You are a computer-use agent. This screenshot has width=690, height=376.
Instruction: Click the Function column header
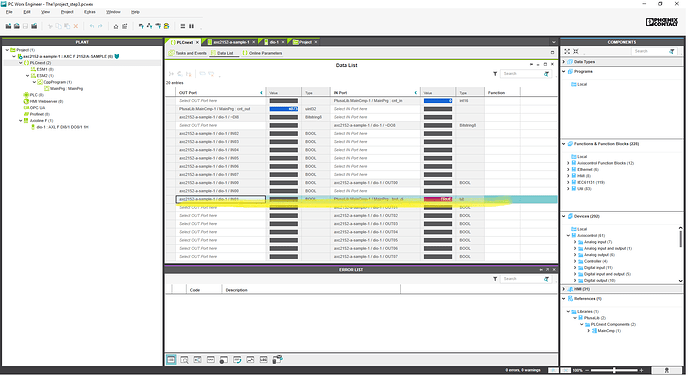click(x=502, y=92)
